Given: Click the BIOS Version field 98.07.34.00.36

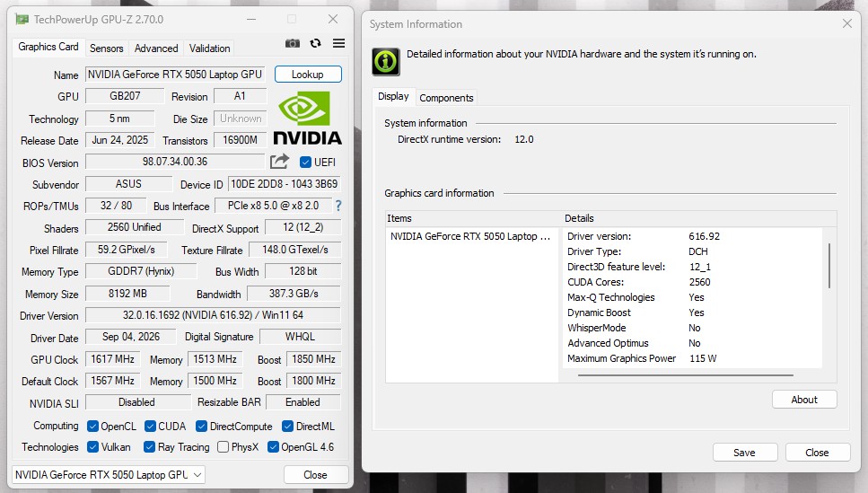Looking at the screenshot, I should pyautogui.click(x=175, y=162).
